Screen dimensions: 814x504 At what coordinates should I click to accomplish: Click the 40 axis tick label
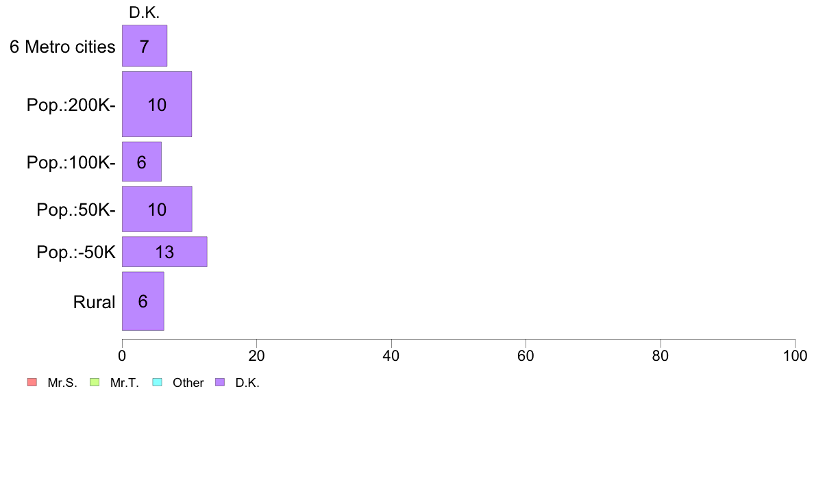[x=391, y=355]
